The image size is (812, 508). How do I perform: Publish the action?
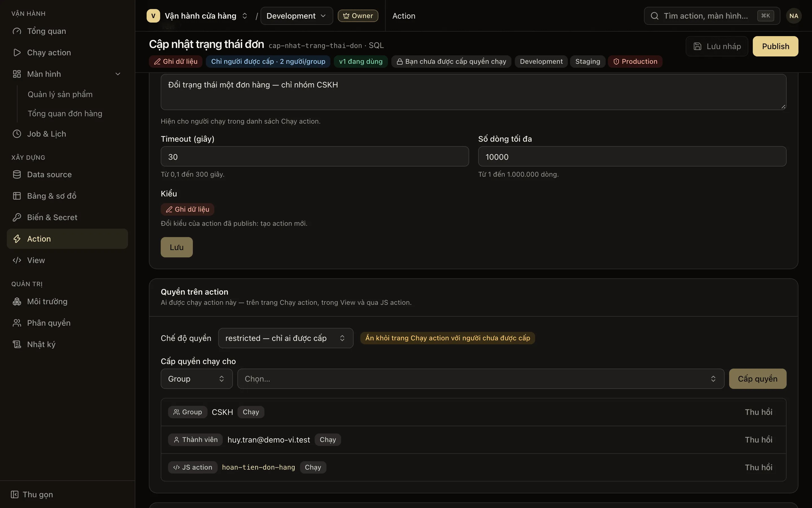coord(775,46)
